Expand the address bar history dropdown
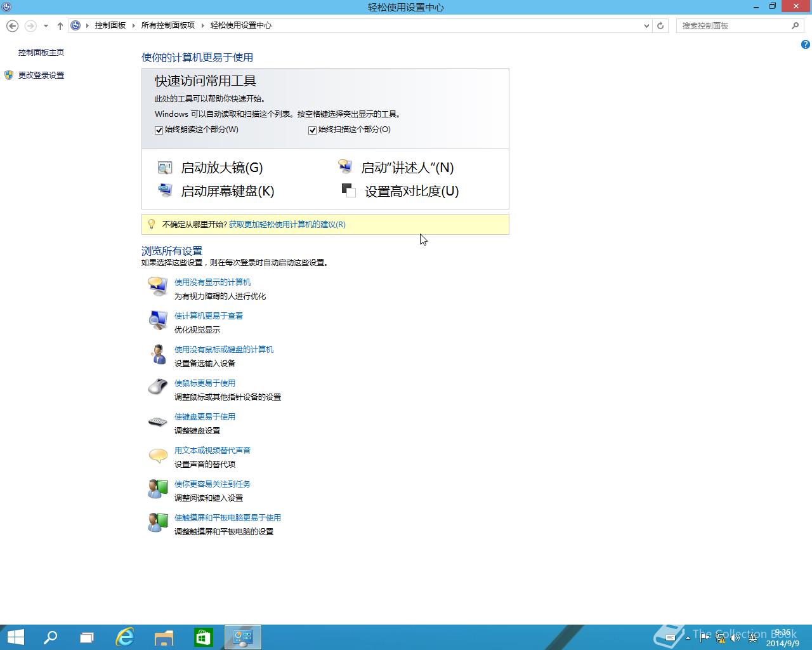This screenshot has height=650, width=812. [646, 26]
